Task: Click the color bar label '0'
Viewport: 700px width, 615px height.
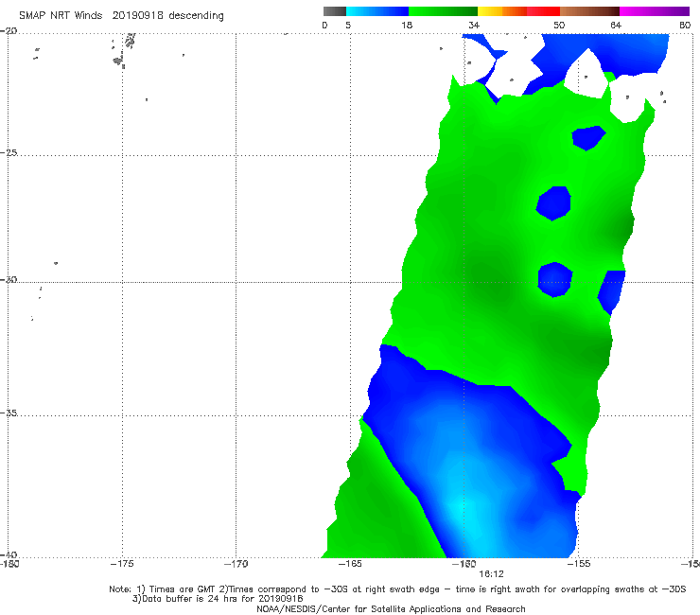Action: coord(324,26)
